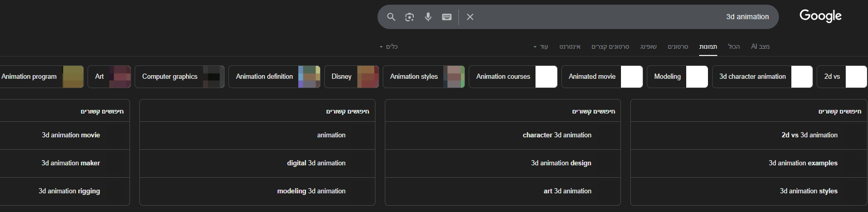Click the Computer graphics chip thumbnail

click(213, 77)
